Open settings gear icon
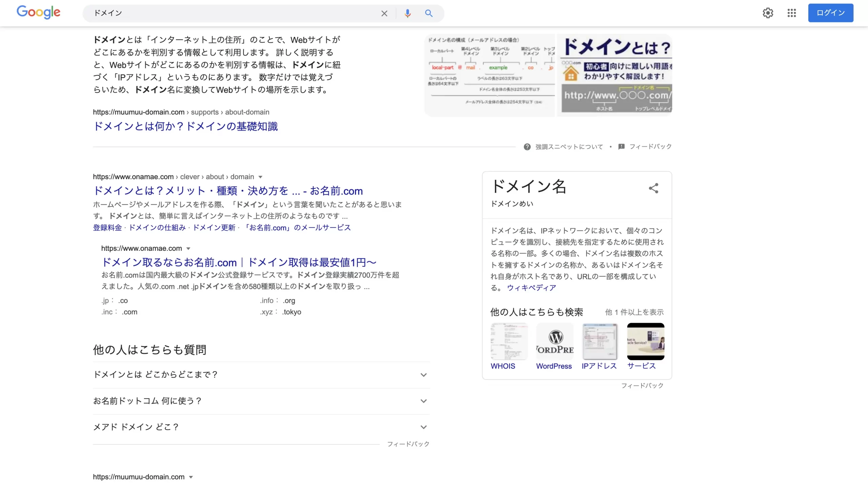 coord(768,13)
